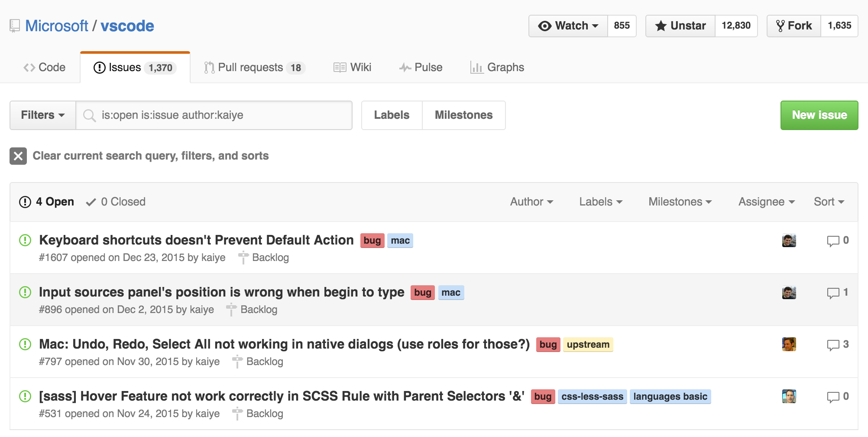Image resolution: width=868 pixels, height=437 pixels.
Task: Click the open-issue status icon for #896
Action: click(x=25, y=292)
